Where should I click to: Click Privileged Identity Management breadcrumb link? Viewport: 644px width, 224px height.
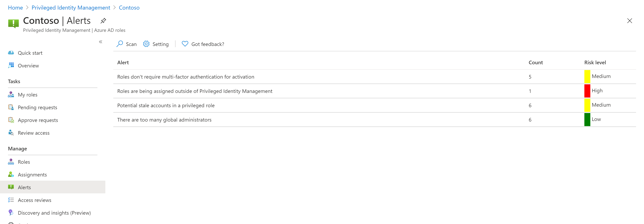pyautogui.click(x=71, y=8)
